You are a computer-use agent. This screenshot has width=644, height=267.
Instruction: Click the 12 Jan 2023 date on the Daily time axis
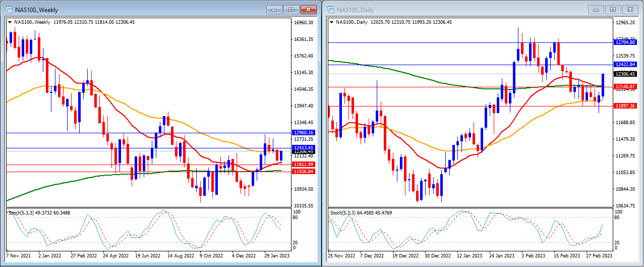point(469,256)
